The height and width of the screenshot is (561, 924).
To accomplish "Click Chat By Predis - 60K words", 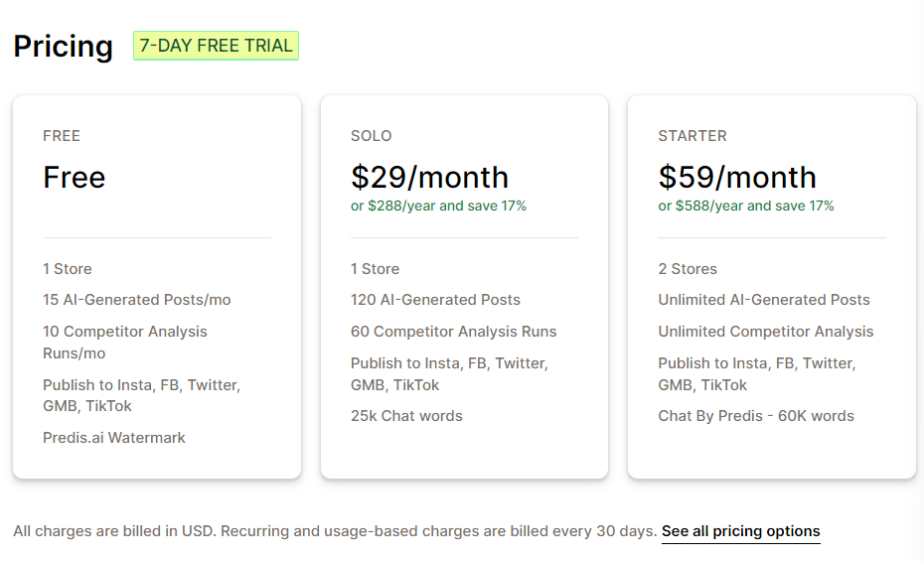I will 756,416.
